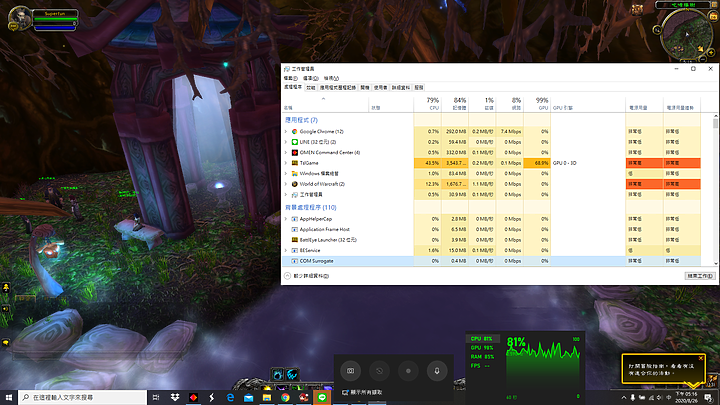720x405 pixels.
Task: Open LINE from the taskbar
Action: click(x=322, y=397)
